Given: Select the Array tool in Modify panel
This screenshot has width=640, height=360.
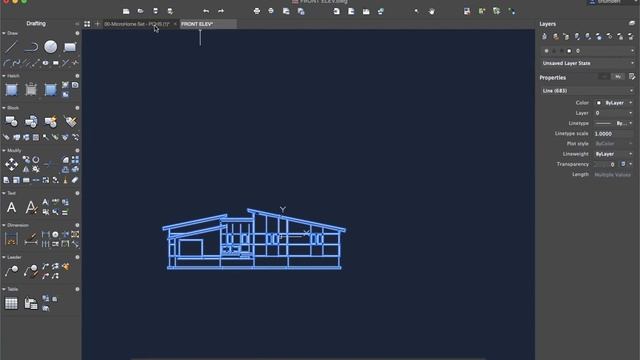Looking at the screenshot, I should coord(75,160).
